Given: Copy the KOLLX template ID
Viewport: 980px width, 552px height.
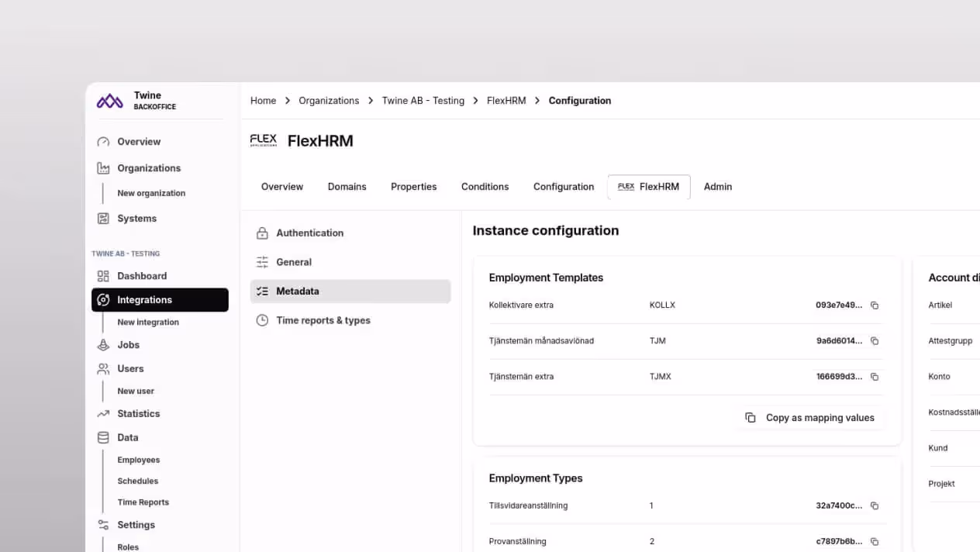Looking at the screenshot, I should tap(875, 305).
